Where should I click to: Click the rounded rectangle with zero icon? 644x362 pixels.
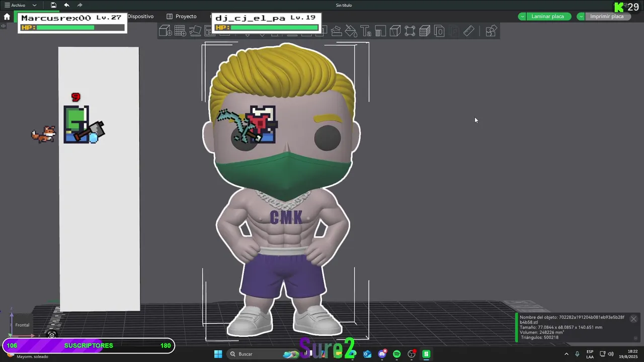pyautogui.click(x=439, y=31)
